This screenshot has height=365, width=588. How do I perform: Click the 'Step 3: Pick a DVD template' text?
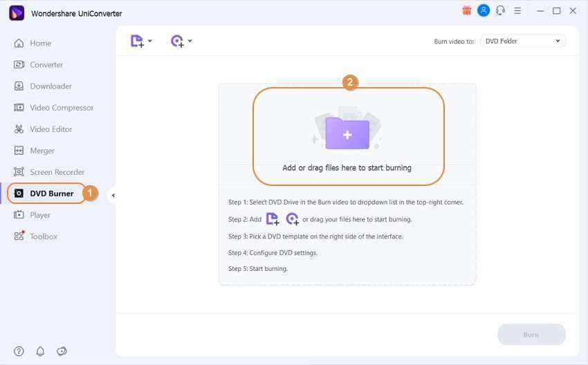point(315,236)
